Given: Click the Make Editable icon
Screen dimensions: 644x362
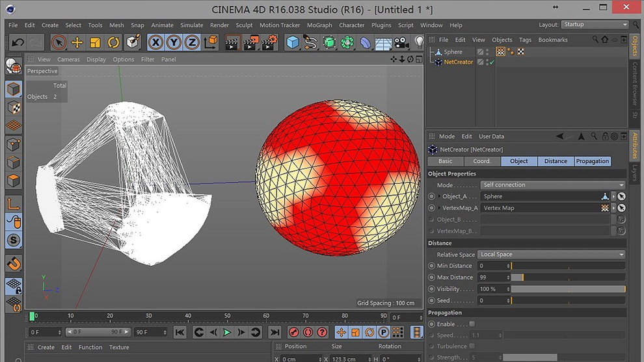Looking at the screenshot, I should (x=14, y=66).
